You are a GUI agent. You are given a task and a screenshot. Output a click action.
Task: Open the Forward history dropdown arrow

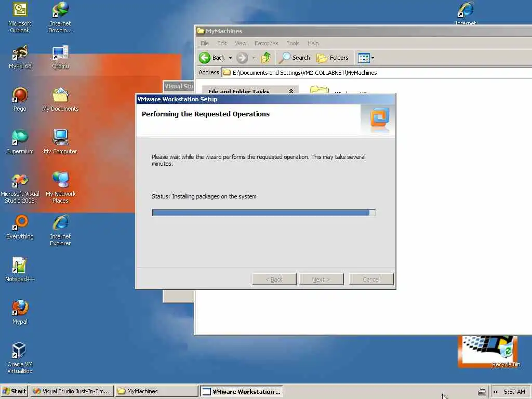pyautogui.click(x=254, y=58)
